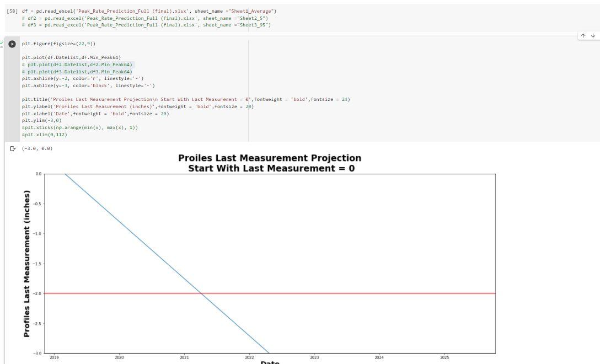Click the commented df3 = pd.read_excel line
The height and width of the screenshot is (364, 600).
(x=146, y=25)
